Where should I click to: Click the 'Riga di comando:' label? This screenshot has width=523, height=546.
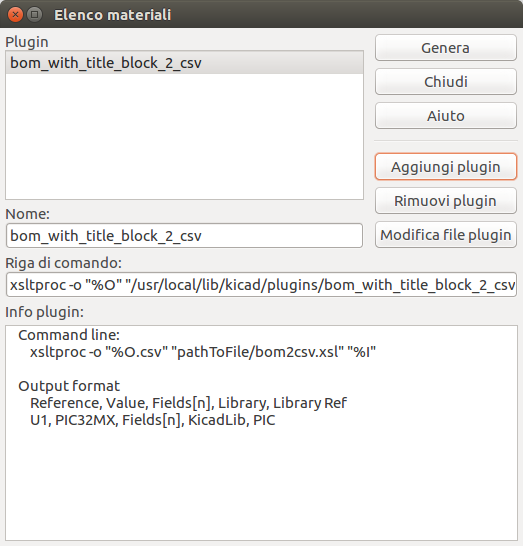63,263
